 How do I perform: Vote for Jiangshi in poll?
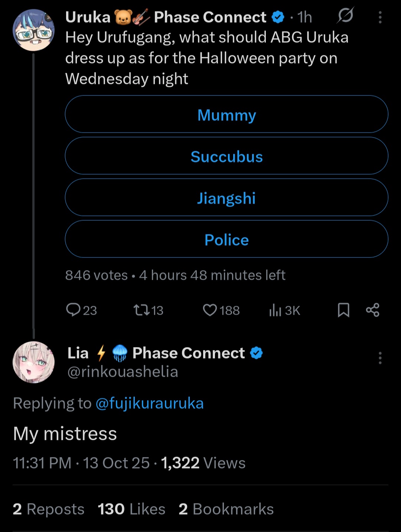[226, 198]
